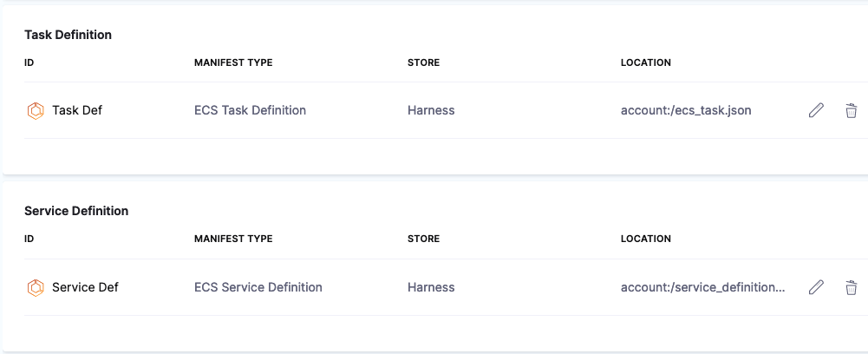Delete the Service Def manifest

point(852,287)
